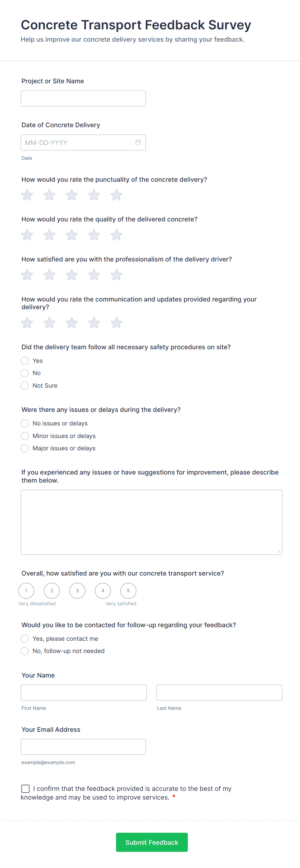Image resolution: width=300 pixels, height=868 pixels.
Task: Choose "No issues or delays" option
Action: 24,423
